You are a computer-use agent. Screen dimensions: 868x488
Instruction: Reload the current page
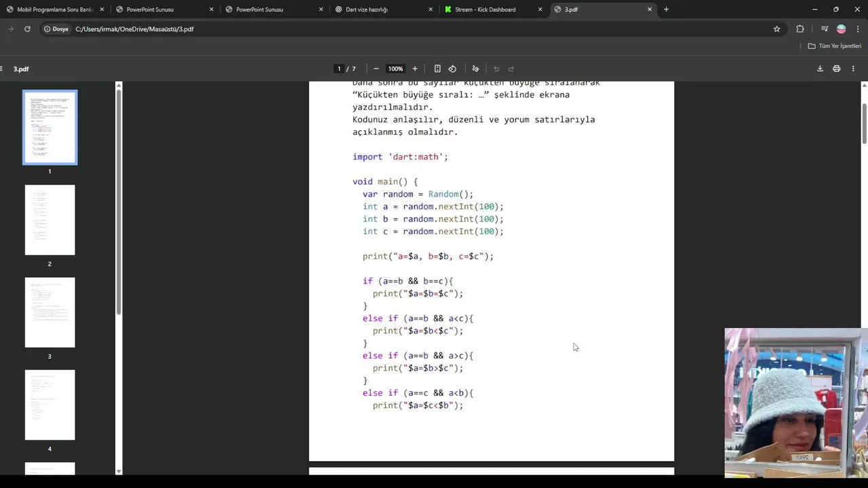tap(27, 29)
